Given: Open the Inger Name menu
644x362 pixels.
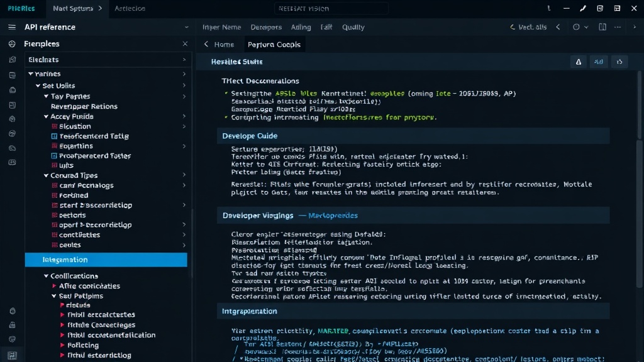Looking at the screenshot, I should click(x=222, y=27).
